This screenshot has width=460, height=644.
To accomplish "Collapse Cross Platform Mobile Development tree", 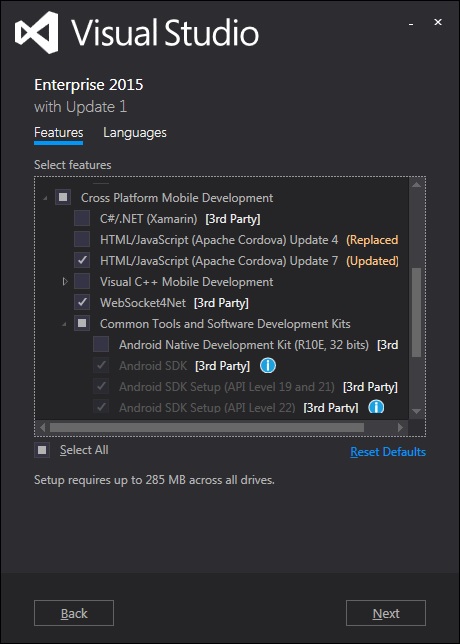I will pos(45,199).
